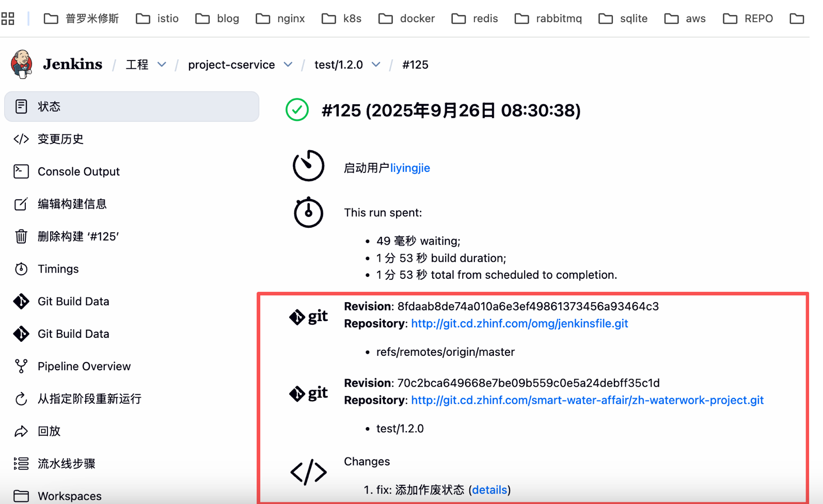Open the jenkinsfile.git repository link
This screenshot has height=504, width=823.
click(519, 323)
